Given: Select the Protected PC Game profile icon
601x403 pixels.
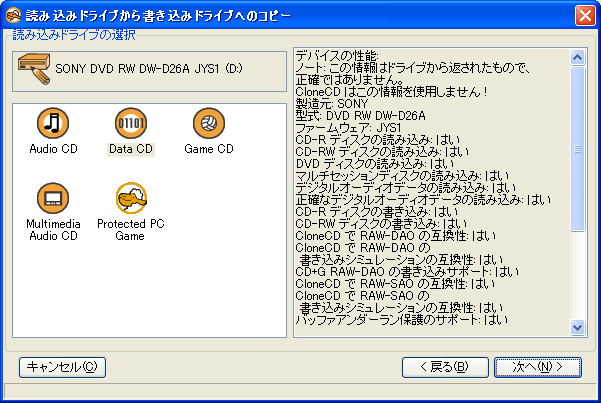Looking at the screenshot, I should tap(131, 198).
